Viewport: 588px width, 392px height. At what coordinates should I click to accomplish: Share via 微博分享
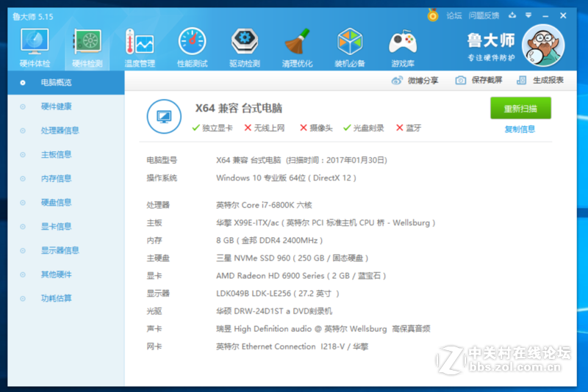pos(415,81)
